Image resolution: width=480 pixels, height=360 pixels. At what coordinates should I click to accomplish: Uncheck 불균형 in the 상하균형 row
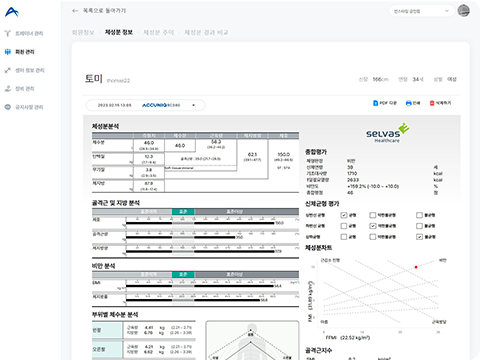pos(419,237)
